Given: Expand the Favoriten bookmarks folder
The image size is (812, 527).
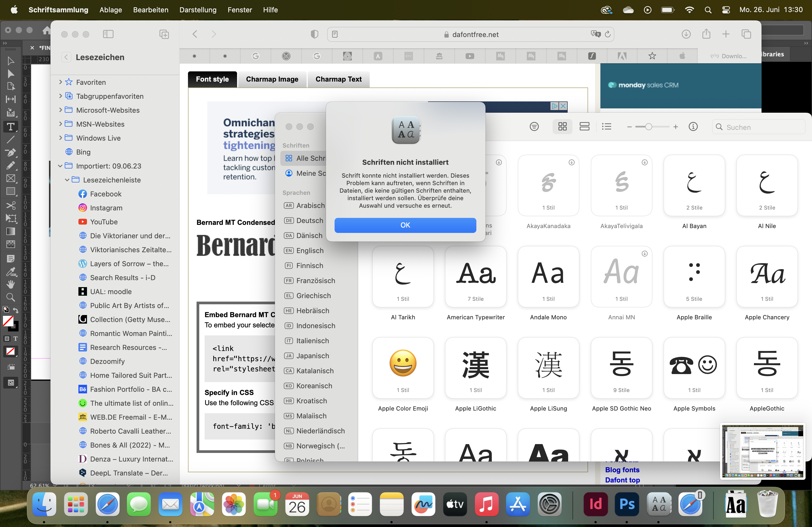Looking at the screenshot, I should pyautogui.click(x=60, y=82).
